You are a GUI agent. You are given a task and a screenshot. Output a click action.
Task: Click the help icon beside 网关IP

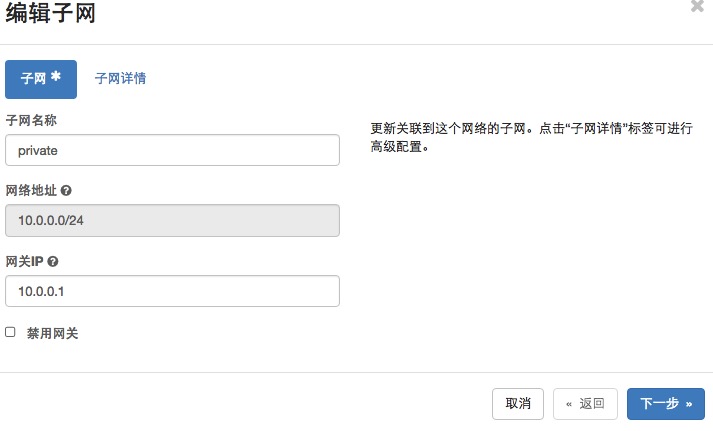53,261
